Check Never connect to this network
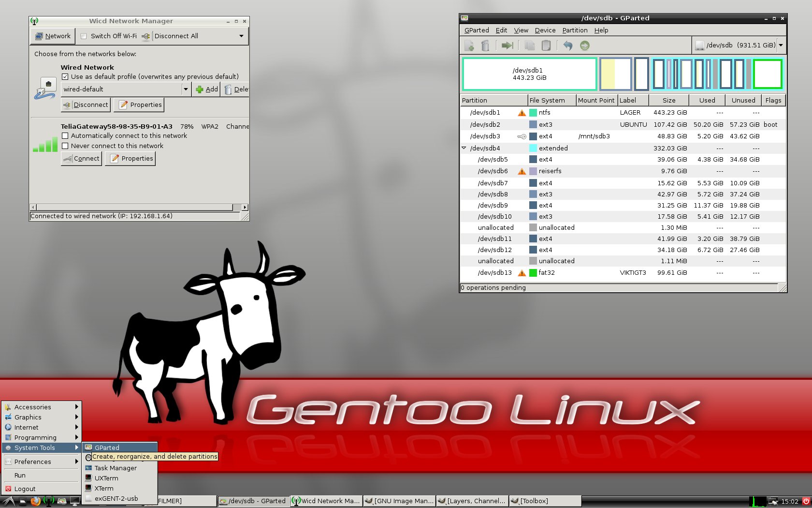812x508 pixels. click(65, 146)
